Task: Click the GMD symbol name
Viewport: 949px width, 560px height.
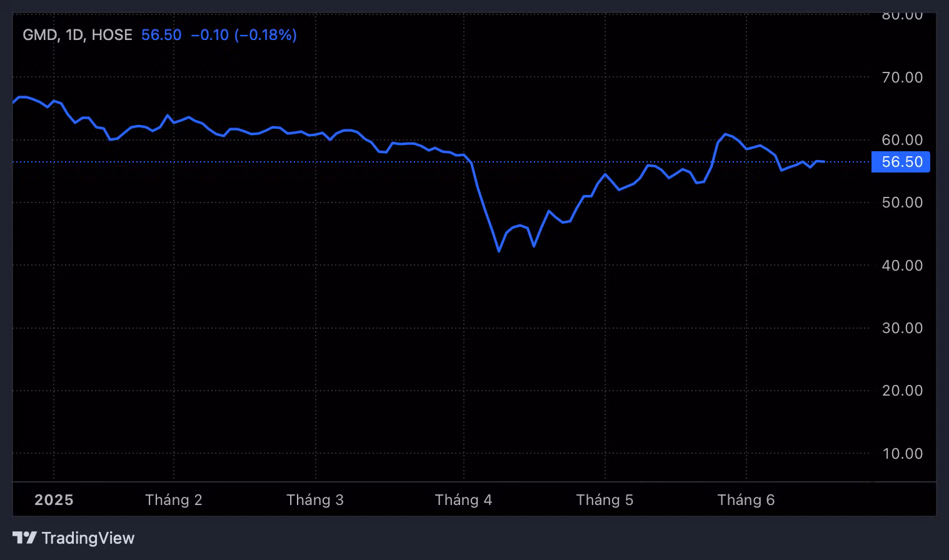Action: [x=40, y=35]
